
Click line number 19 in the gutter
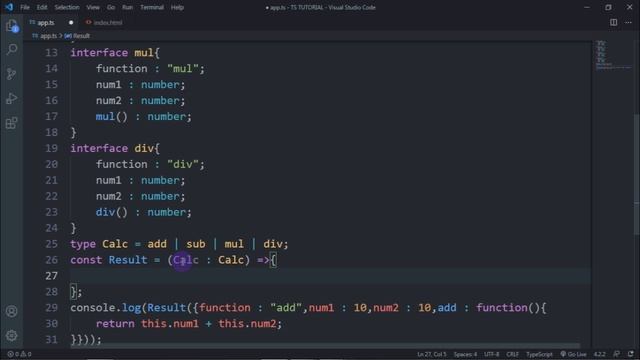[x=51, y=148]
